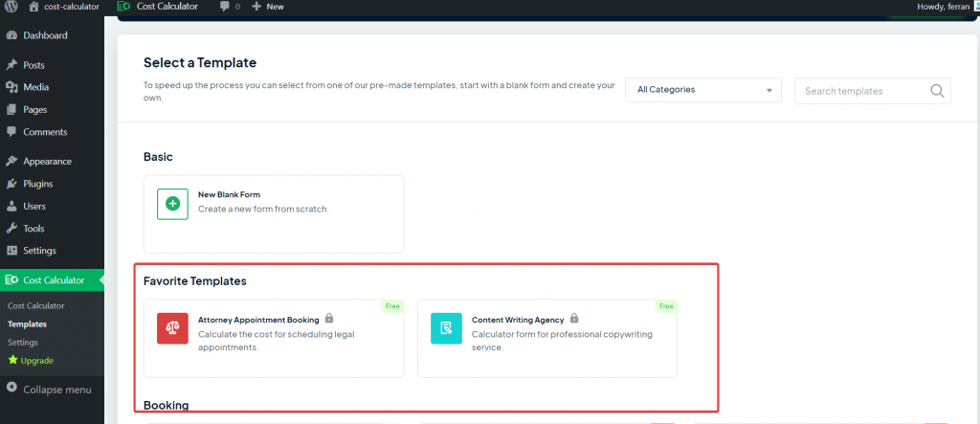Click the Upgrade link
Image resolution: width=980 pixels, height=424 pixels.
(37, 360)
